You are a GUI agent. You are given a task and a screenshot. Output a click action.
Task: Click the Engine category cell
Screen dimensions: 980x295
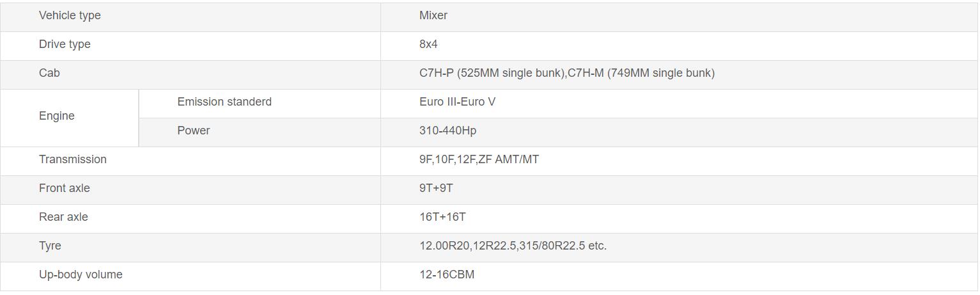click(57, 116)
